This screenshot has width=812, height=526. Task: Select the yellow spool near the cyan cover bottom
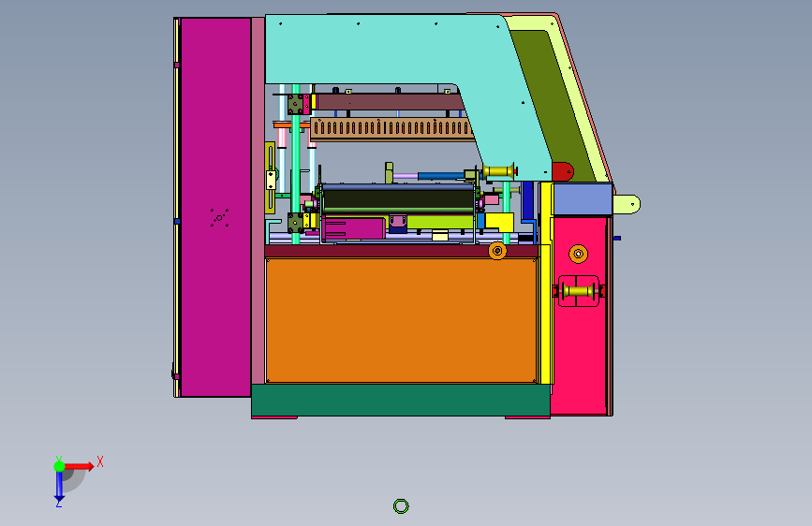click(499, 171)
